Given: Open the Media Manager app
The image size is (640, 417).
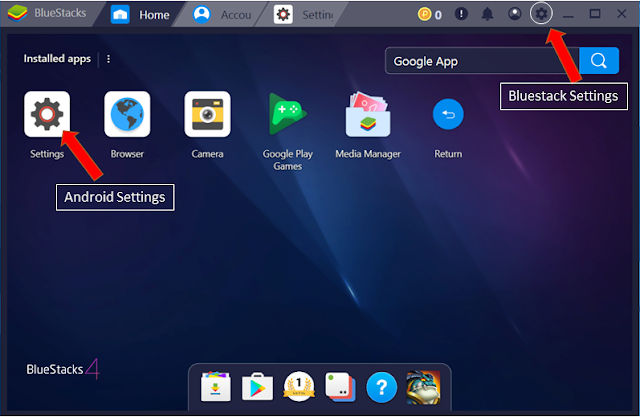Looking at the screenshot, I should click(368, 114).
